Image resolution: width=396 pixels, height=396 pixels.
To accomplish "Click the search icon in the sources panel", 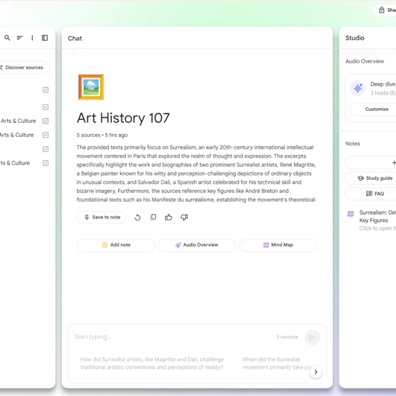I will [7, 38].
